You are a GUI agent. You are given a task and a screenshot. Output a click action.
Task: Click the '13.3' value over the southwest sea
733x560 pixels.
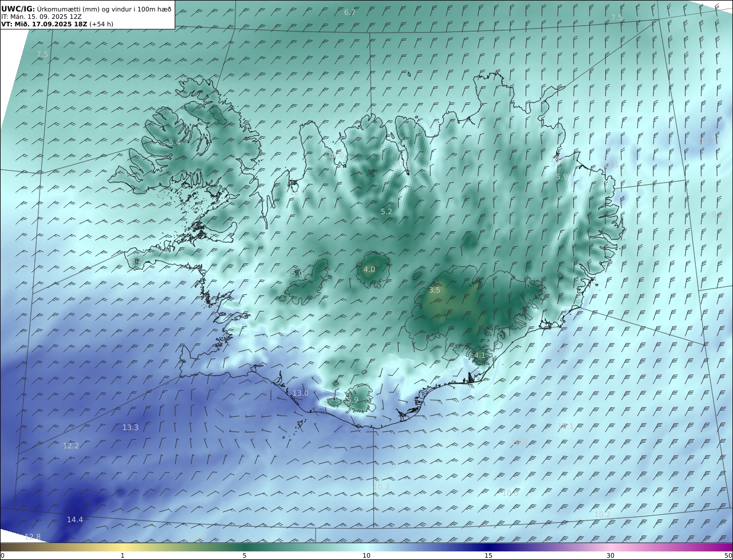coord(131,428)
